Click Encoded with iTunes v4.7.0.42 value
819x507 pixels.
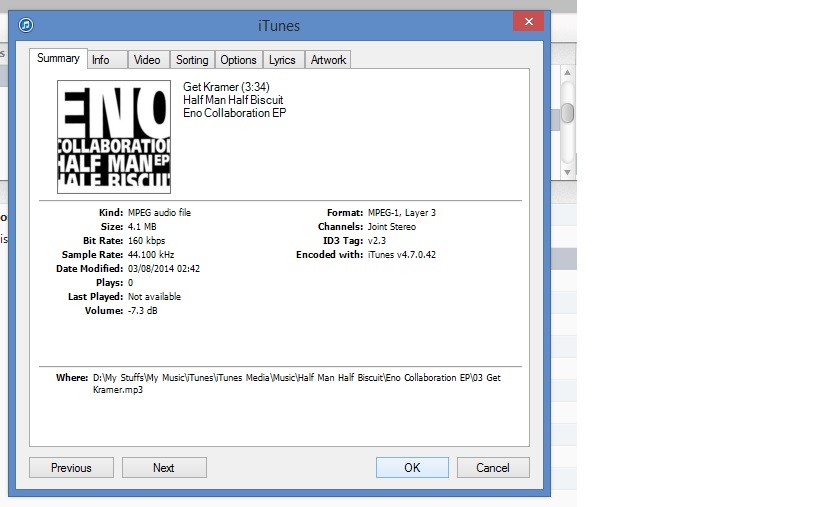pyautogui.click(x=402, y=255)
